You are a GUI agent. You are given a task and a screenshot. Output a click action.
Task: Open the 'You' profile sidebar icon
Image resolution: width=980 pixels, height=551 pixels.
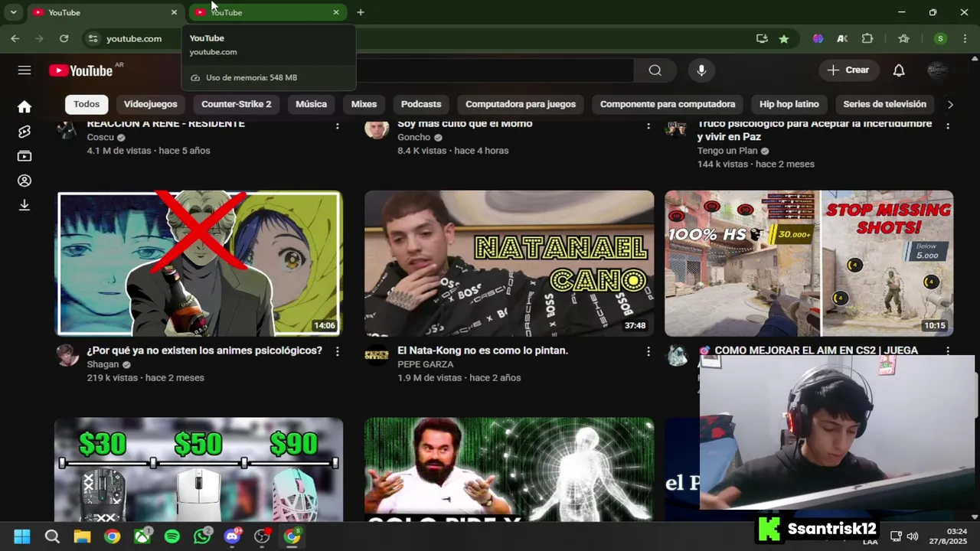point(24,181)
